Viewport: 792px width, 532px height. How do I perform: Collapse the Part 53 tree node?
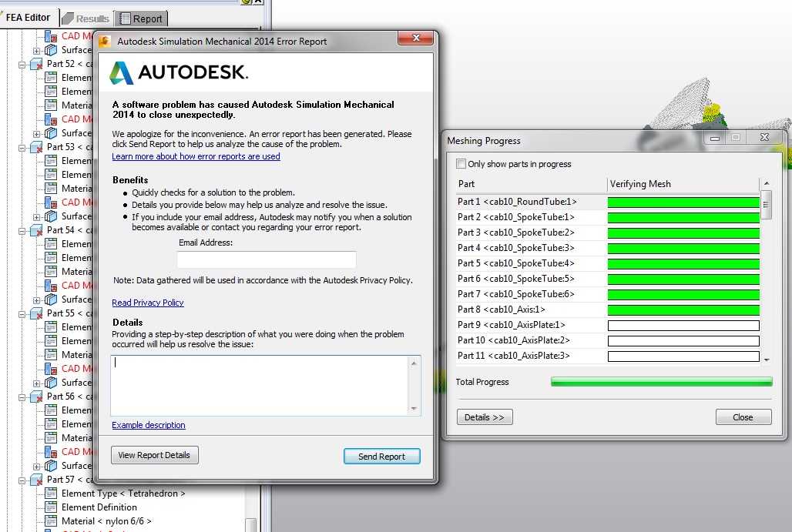pyautogui.click(x=22, y=148)
